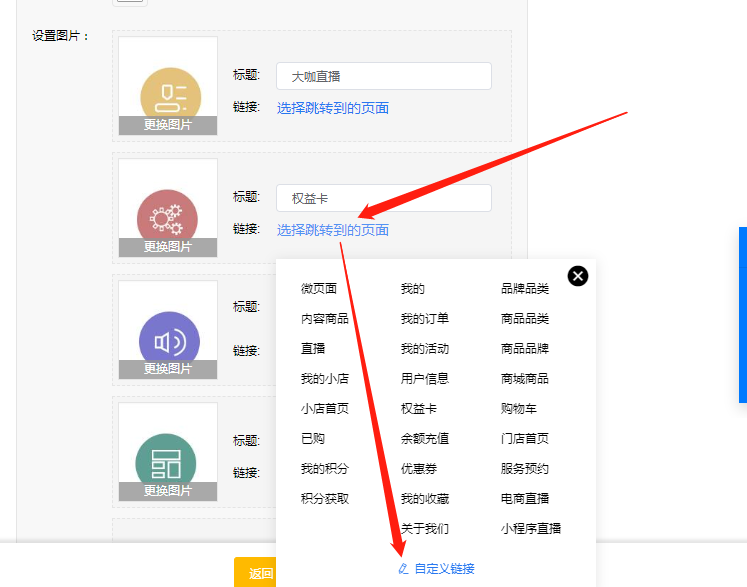
Task: Select 品牌品类 option
Action: 525,289
